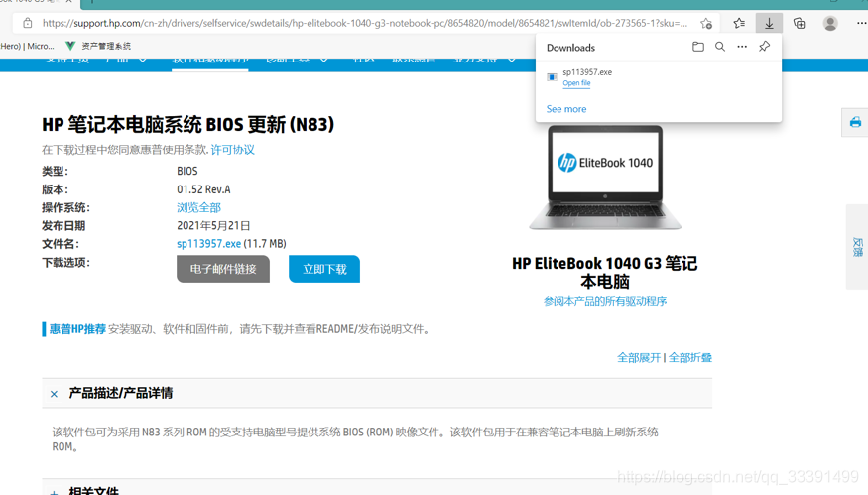
Task: Open the user profile avatar
Action: point(829,23)
